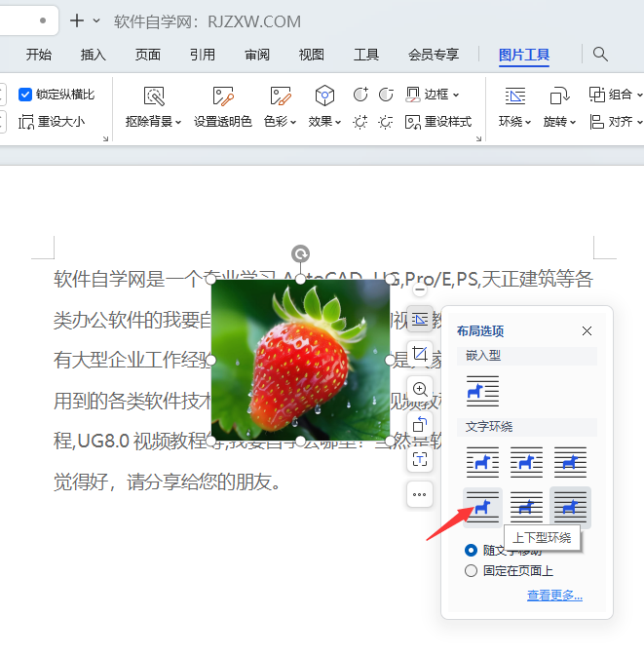Select the 固定在页面上 radio button
The height and width of the screenshot is (655, 644).
point(471,570)
